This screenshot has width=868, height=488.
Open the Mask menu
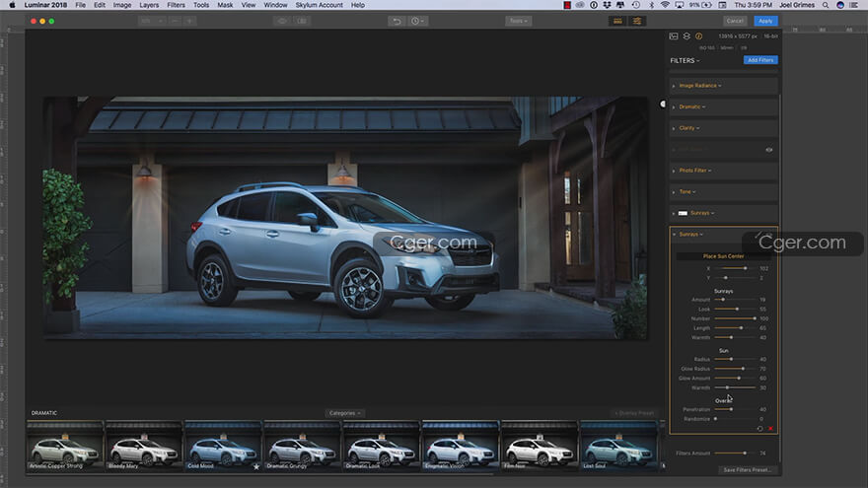click(225, 5)
